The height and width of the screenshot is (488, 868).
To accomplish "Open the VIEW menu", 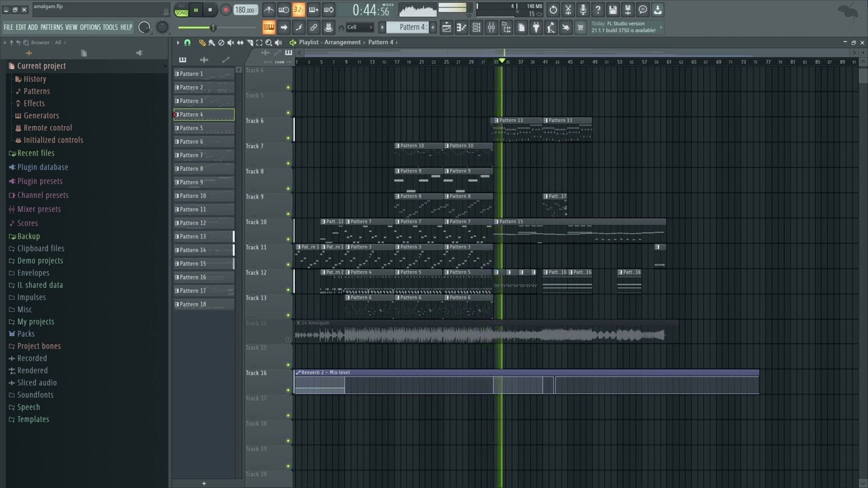I will 71,27.
